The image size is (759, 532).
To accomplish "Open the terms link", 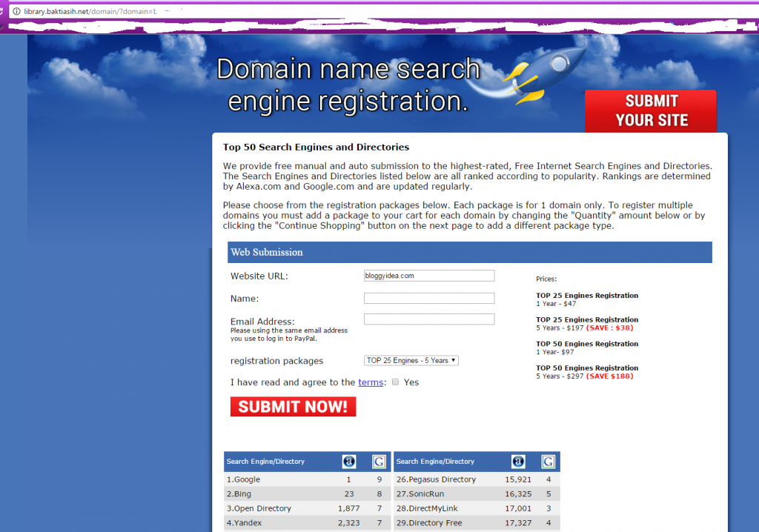I will [371, 382].
